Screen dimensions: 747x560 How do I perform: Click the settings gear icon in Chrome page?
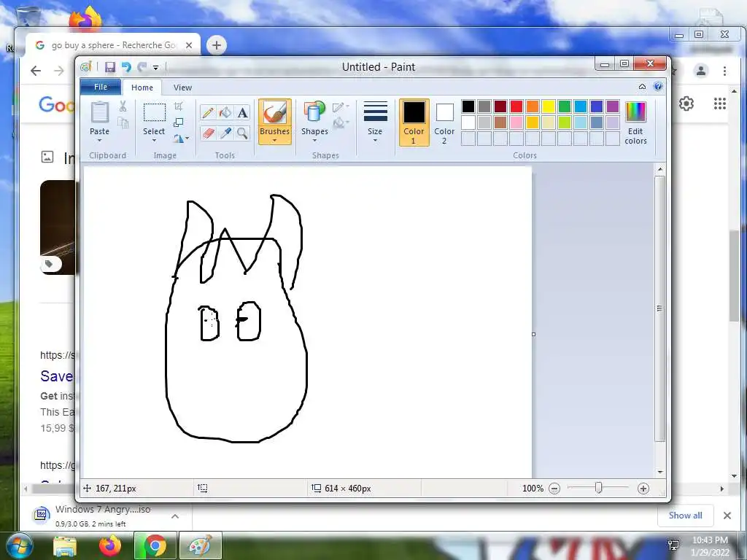point(686,104)
